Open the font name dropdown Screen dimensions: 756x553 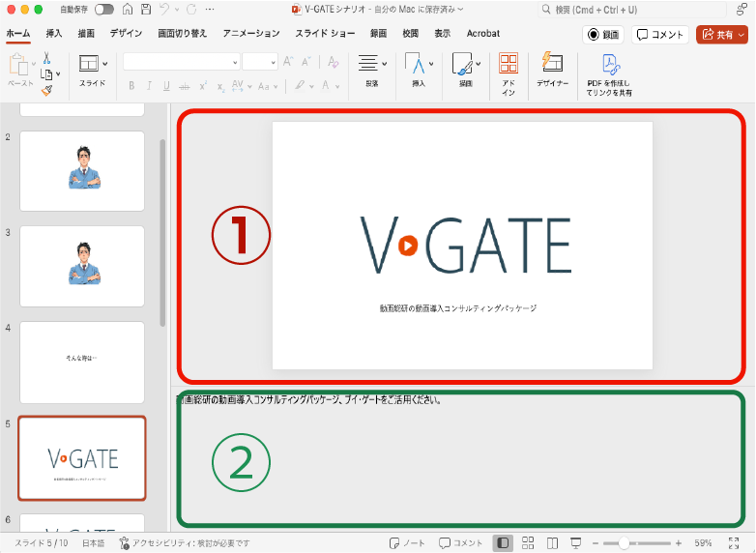pyautogui.click(x=235, y=62)
